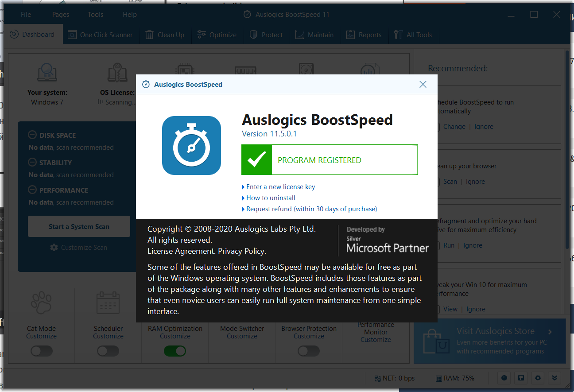Open the File menu
This screenshot has width=574, height=392.
26,15
